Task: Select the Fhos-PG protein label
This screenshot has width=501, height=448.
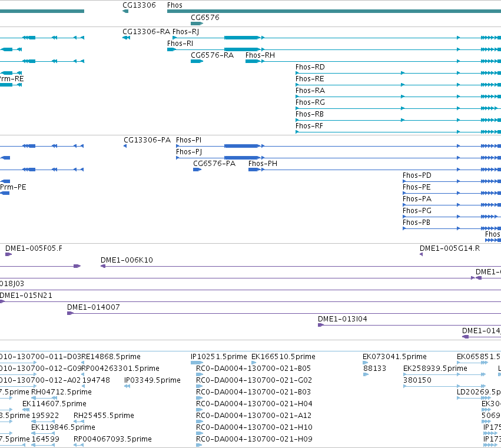Action: 417,211
